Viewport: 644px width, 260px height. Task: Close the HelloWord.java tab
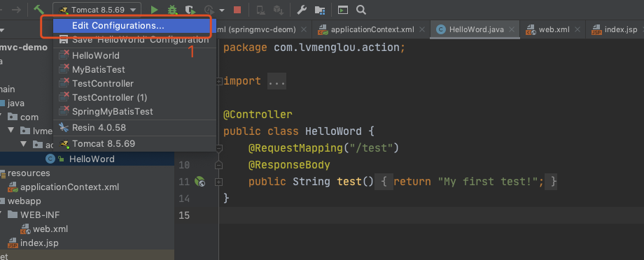coord(512,29)
